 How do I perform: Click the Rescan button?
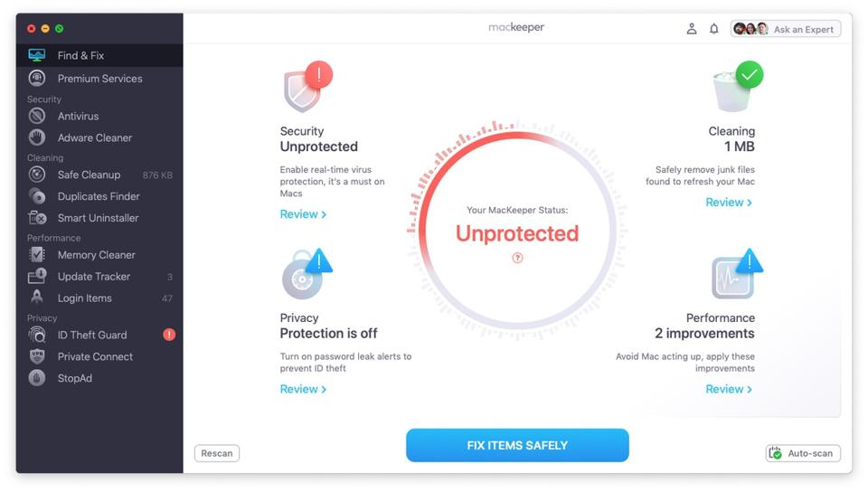click(217, 453)
